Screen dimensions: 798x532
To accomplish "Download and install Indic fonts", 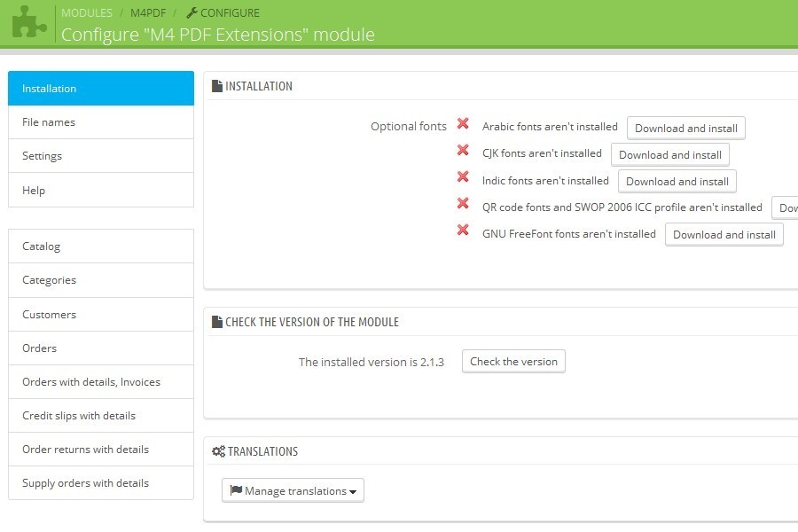I will 677,181.
